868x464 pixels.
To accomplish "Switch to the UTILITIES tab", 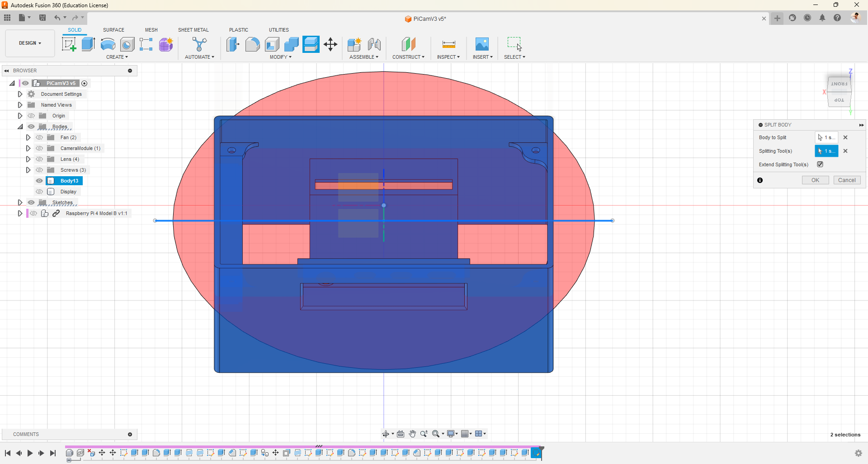I will [x=278, y=30].
